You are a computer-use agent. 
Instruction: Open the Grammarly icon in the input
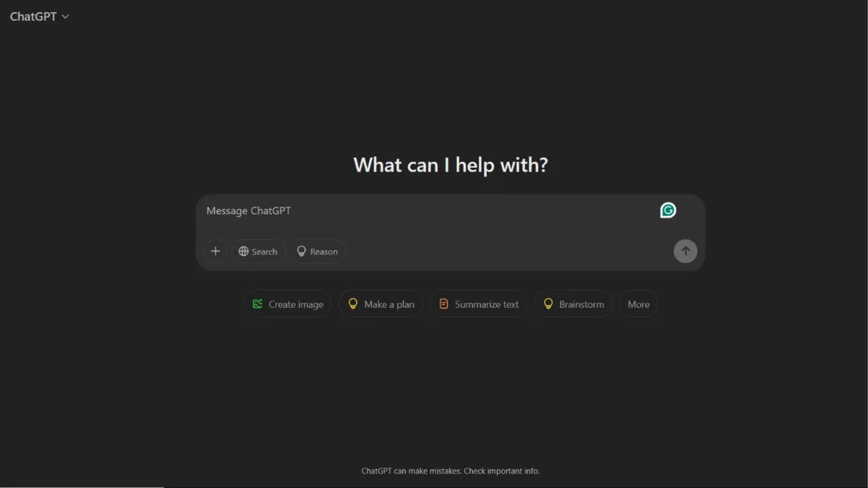667,210
